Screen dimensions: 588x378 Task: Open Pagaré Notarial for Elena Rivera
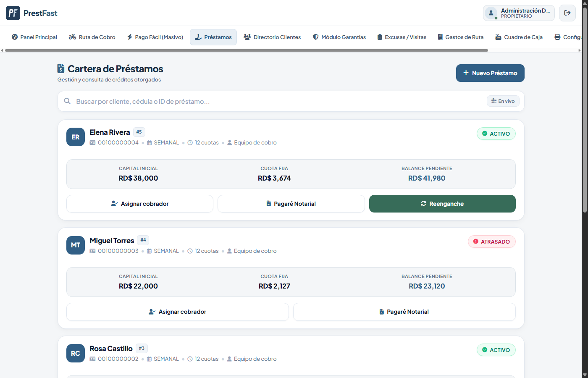tap(291, 204)
